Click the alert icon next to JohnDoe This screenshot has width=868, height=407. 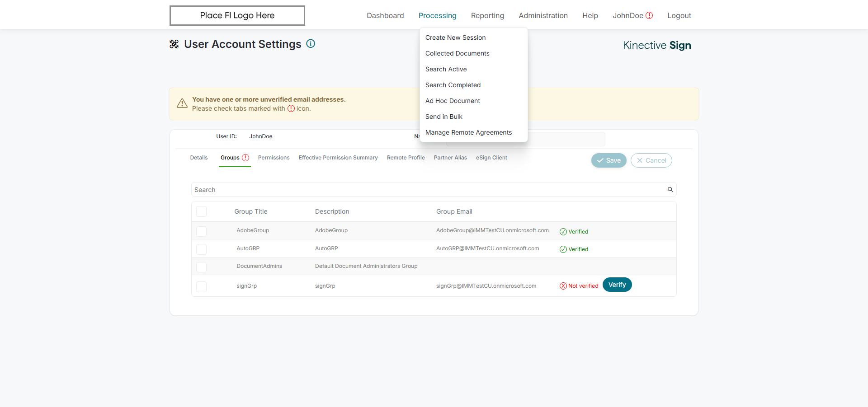click(649, 15)
